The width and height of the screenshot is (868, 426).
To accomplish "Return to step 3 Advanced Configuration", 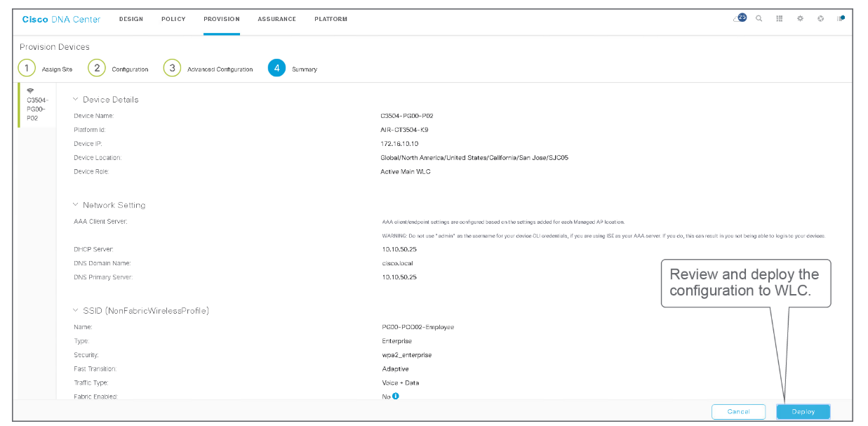I will point(172,68).
